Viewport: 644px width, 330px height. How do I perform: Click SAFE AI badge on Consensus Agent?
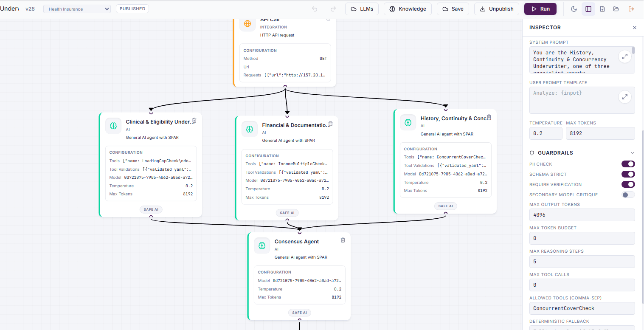pos(299,313)
